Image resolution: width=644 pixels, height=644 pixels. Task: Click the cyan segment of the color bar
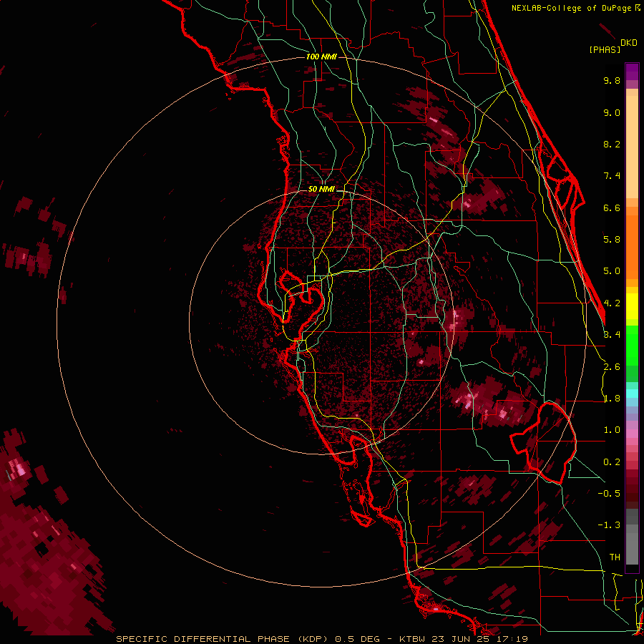[x=632, y=394]
